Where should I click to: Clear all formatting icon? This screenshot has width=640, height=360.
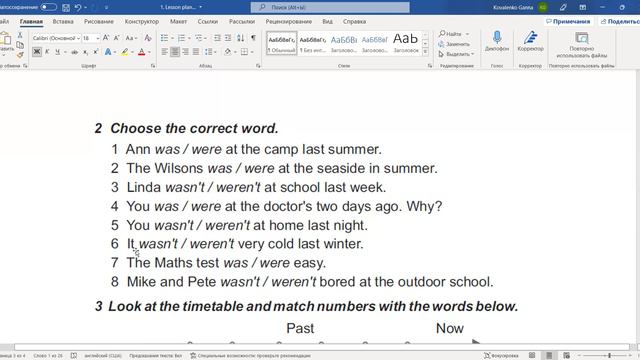148,38
